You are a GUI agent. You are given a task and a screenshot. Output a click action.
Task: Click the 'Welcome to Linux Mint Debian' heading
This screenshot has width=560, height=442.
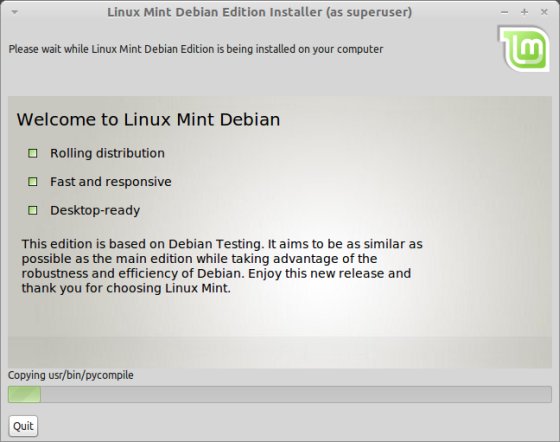pos(148,119)
